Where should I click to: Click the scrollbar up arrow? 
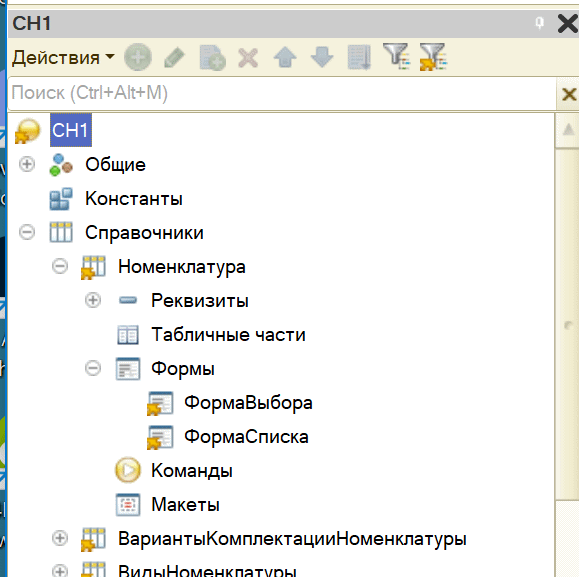(568, 130)
